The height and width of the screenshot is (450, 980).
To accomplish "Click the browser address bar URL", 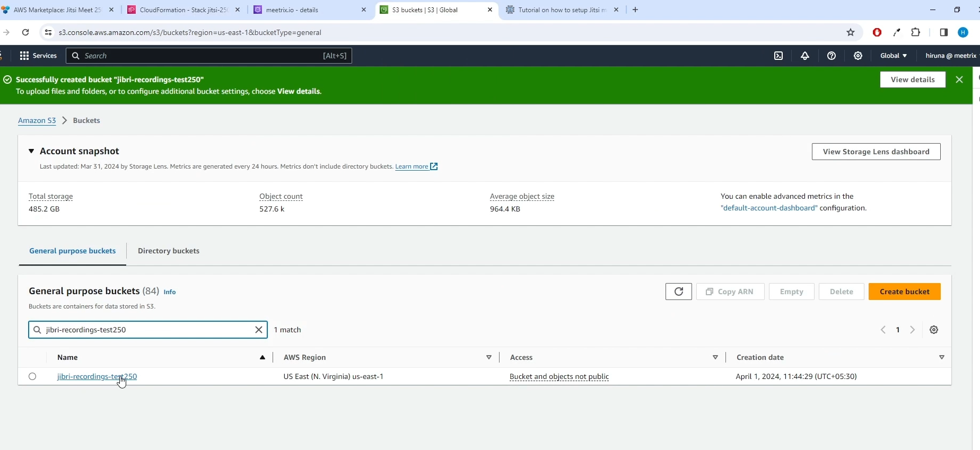I will click(x=190, y=32).
